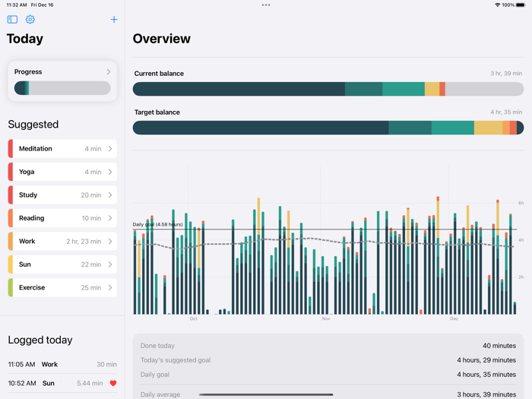532x399 pixels.
Task: Tap the Nov marker on chart
Action: pyautogui.click(x=326, y=318)
